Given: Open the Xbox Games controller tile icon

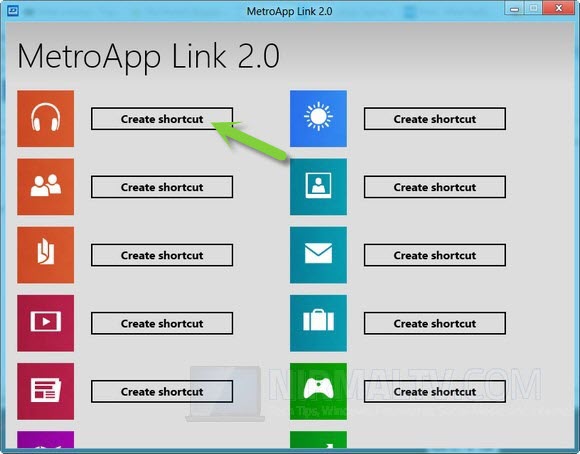Looking at the screenshot, I should pyautogui.click(x=318, y=391).
